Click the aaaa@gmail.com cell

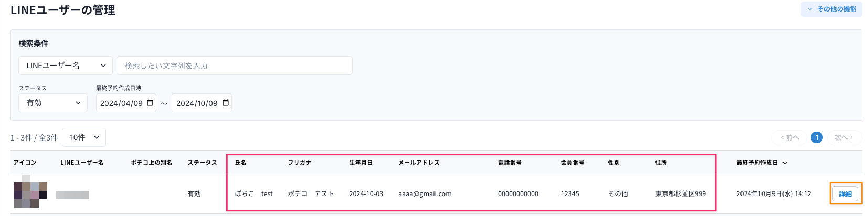click(x=425, y=194)
